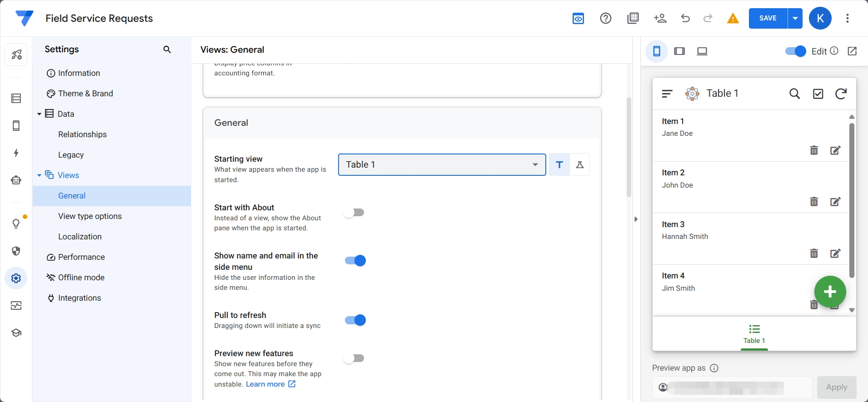Switch preview to desktop layout
Screen dimensions: 868x402
[702, 51]
